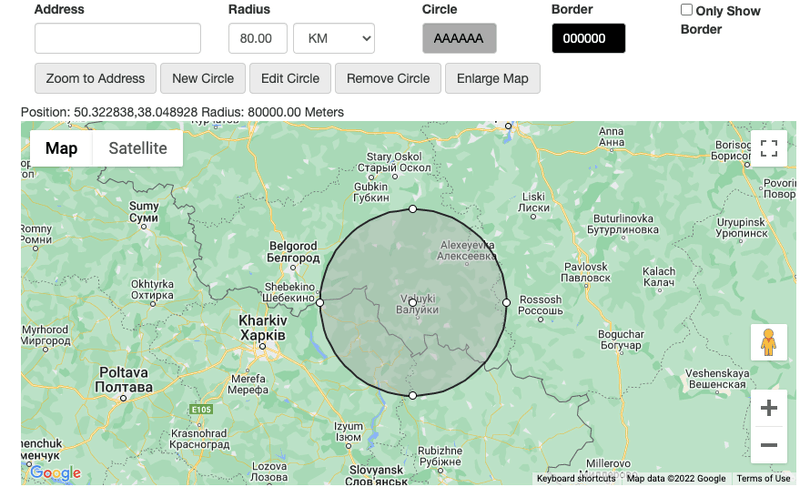Click Edit Circle button
This screenshot has height=487, width=800.
coord(290,79)
